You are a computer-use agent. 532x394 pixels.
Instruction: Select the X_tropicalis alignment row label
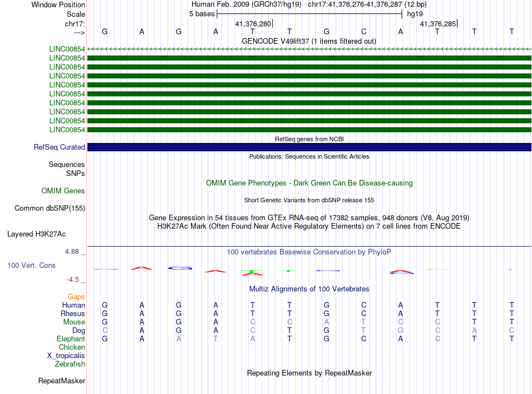point(66,356)
